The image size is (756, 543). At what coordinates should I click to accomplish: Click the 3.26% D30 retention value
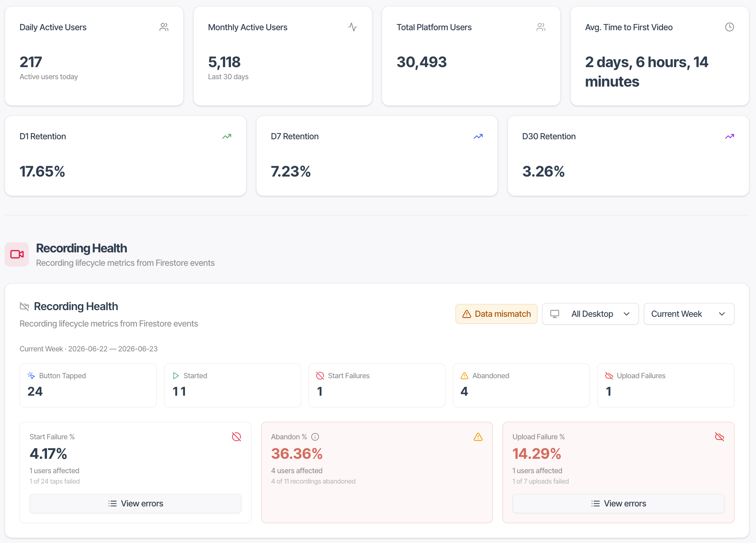(544, 171)
